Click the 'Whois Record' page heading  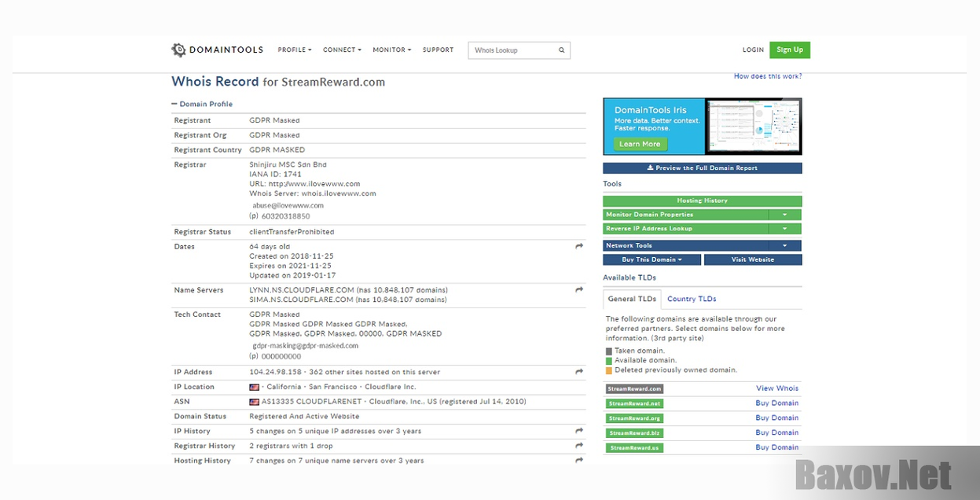215,82
